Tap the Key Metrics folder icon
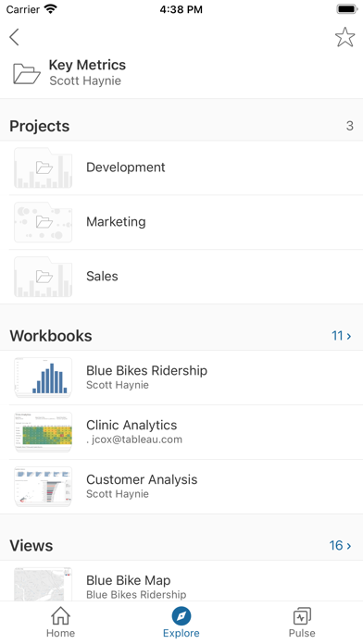This screenshot has height=644, width=363. (27, 73)
